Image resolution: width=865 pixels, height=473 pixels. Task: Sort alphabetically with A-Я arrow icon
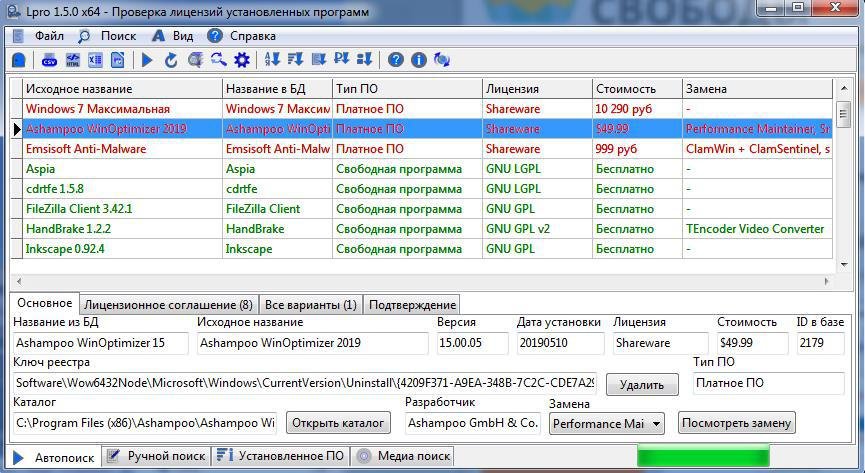tap(272, 60)
